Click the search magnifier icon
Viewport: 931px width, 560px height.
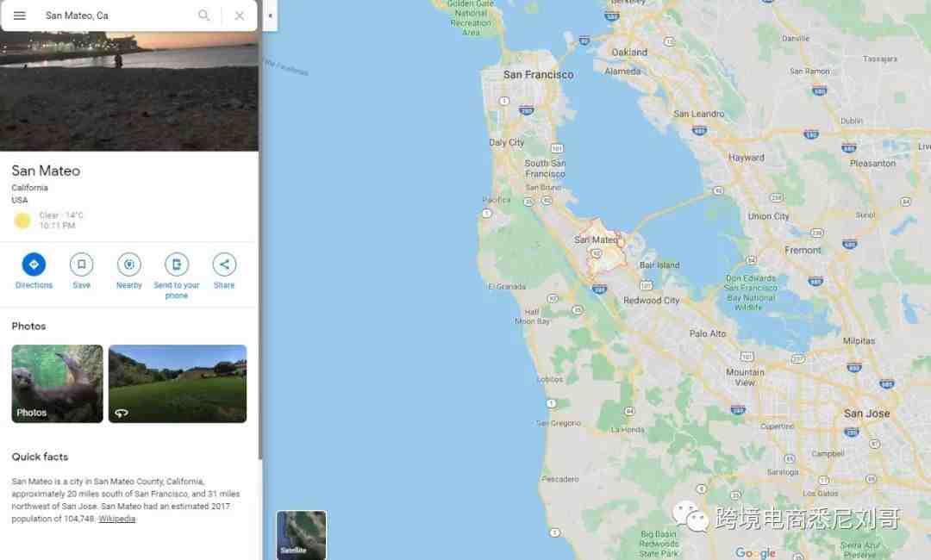tap(203, 16)
